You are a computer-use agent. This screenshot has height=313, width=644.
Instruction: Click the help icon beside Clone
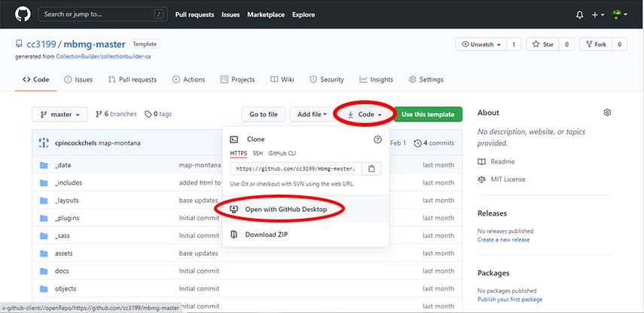377,140
